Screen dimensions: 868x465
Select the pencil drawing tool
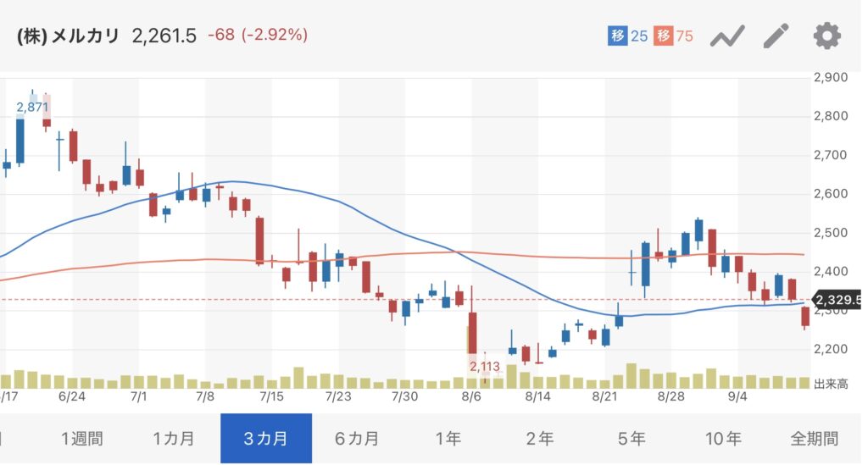(776, 36)
